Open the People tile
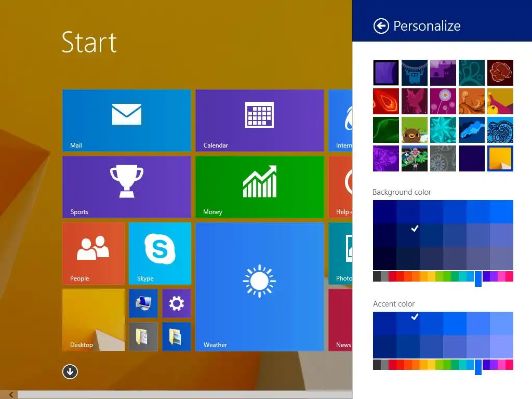This screenshot has height=399, width=532. [x=94, y=253]
